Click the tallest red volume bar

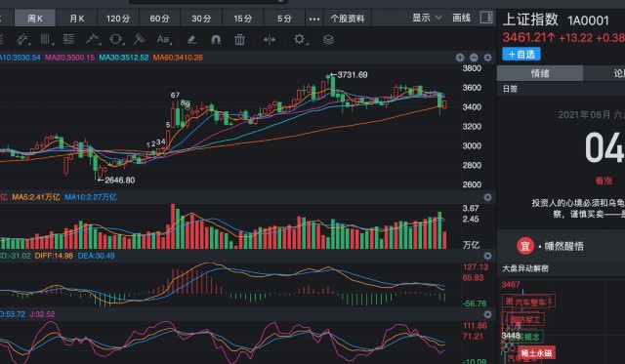pos(173,226)
